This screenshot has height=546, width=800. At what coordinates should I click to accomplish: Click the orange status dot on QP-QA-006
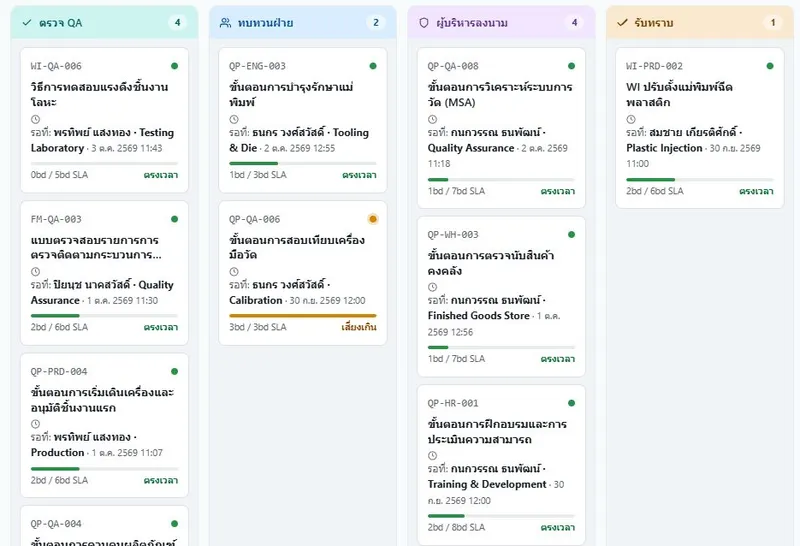click(x=373, y=219)
